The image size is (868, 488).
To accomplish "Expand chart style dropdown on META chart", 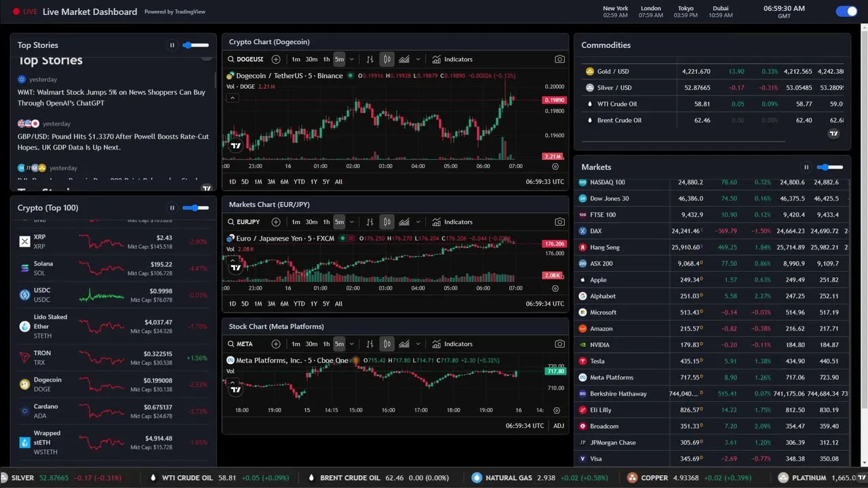I will coord(418,344).
